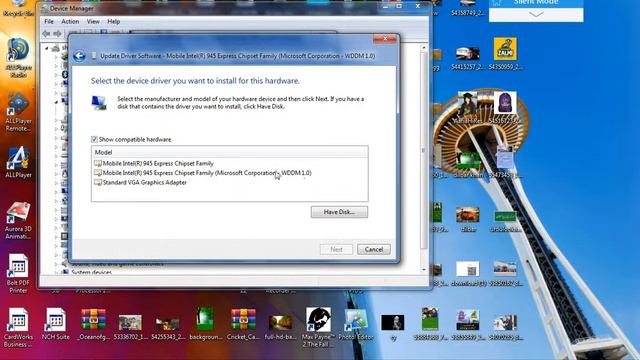
Task: Click the Device Manager scrollbar up arrow
Action: pyautogui.click(x=424, y=48)
